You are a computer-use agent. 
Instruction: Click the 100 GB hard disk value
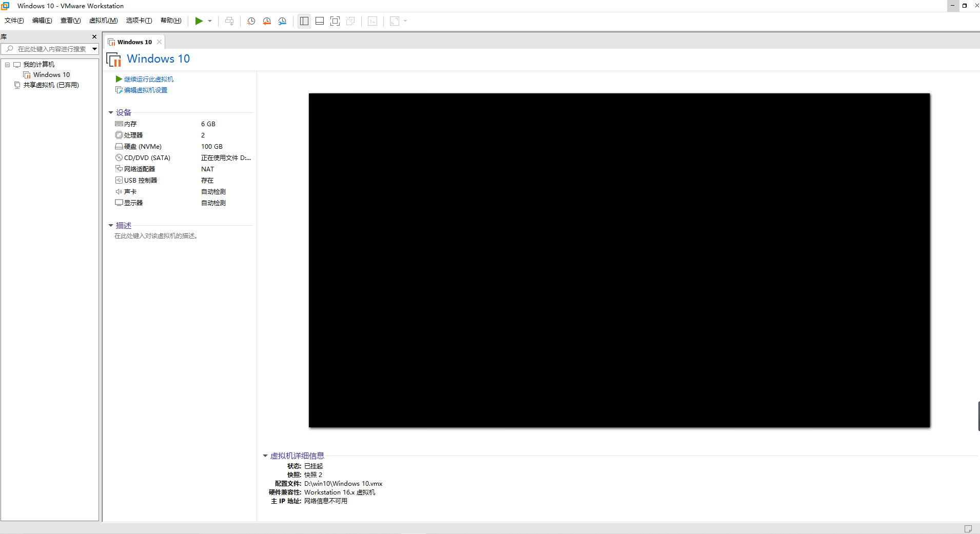(x=212, y=147)
